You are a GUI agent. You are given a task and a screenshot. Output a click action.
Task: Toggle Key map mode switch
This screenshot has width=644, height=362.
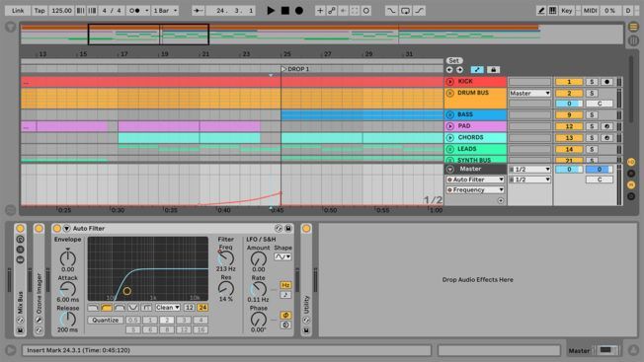pos(566,11)
